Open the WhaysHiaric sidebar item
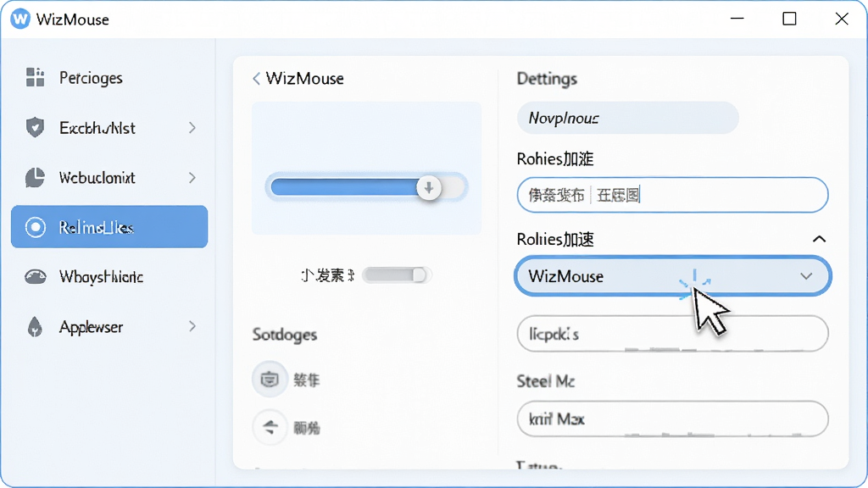This screenshot has height=488, width=868. [109, 277]
